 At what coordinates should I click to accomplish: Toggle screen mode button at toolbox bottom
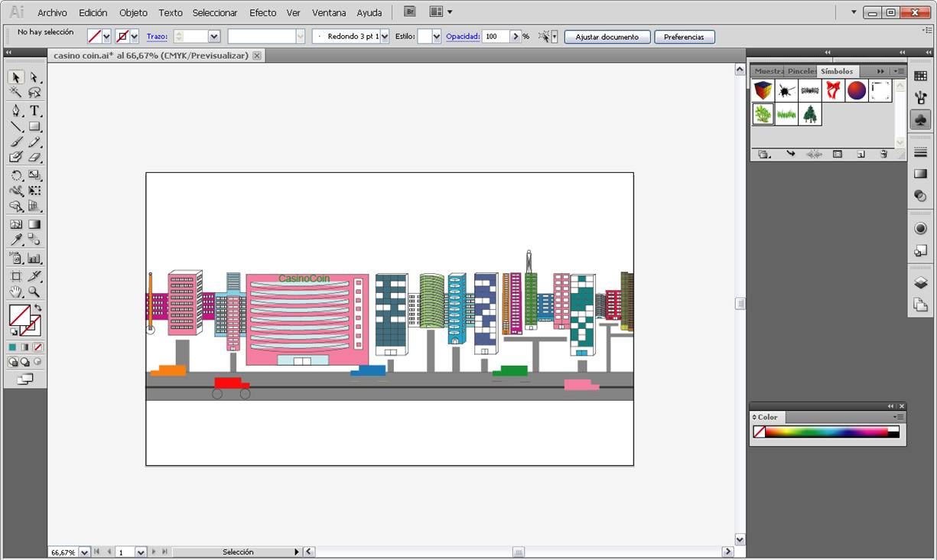(25, 379)
